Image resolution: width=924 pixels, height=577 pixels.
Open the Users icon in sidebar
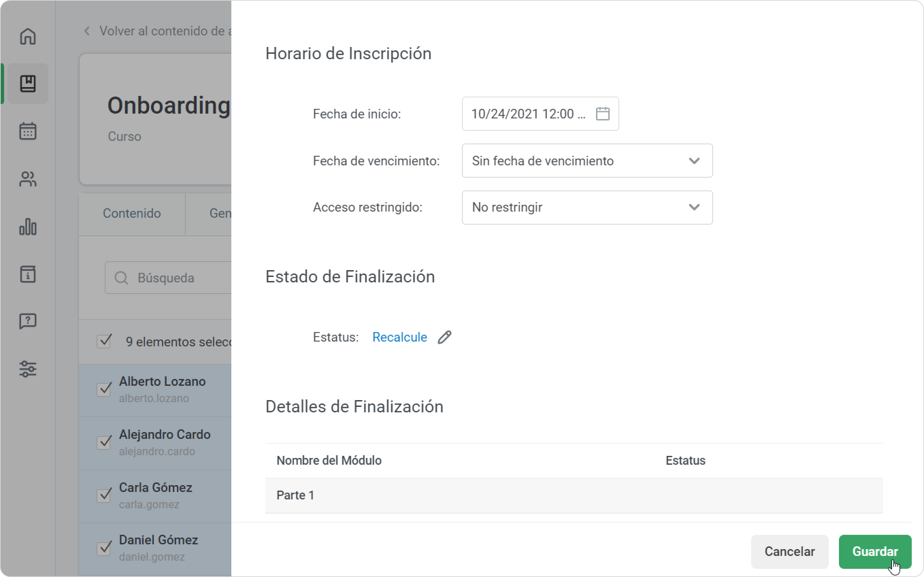(x=28, y=179)
